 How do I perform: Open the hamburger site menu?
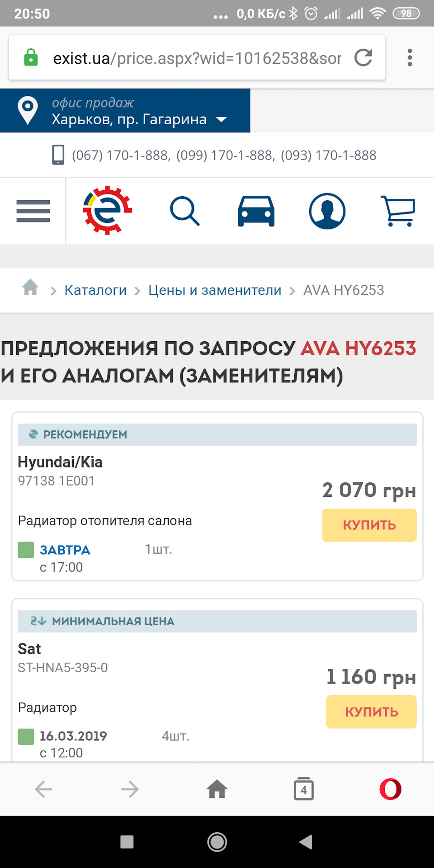33,211
